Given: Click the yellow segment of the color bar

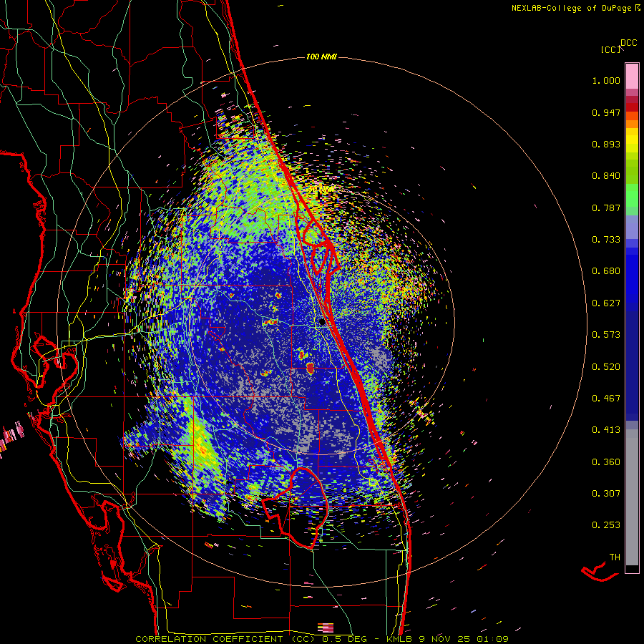Looking at the screenshot, I should (632, 140).
